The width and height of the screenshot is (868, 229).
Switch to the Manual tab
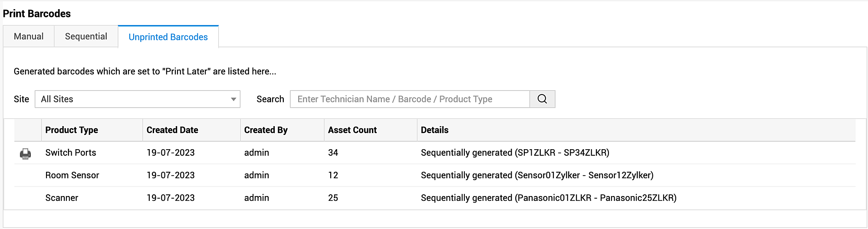coord(29,36)
